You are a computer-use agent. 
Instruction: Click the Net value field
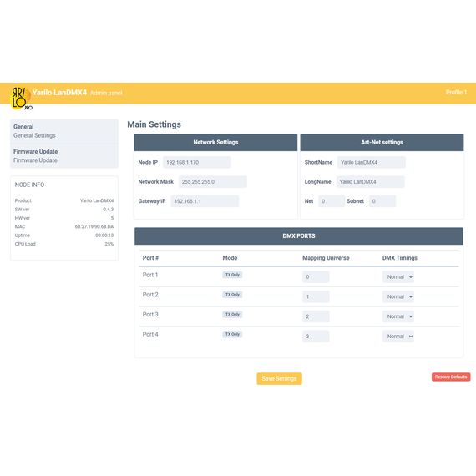(332, 201)
